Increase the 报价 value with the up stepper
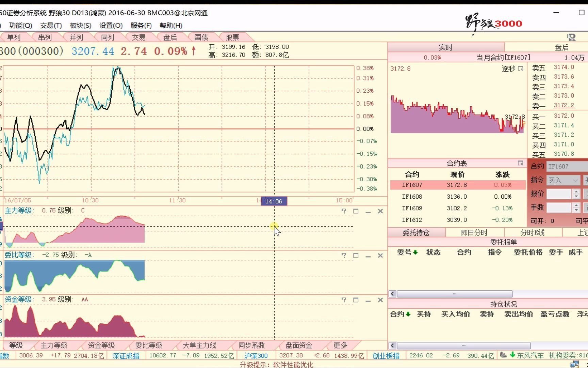 point(576,191)
